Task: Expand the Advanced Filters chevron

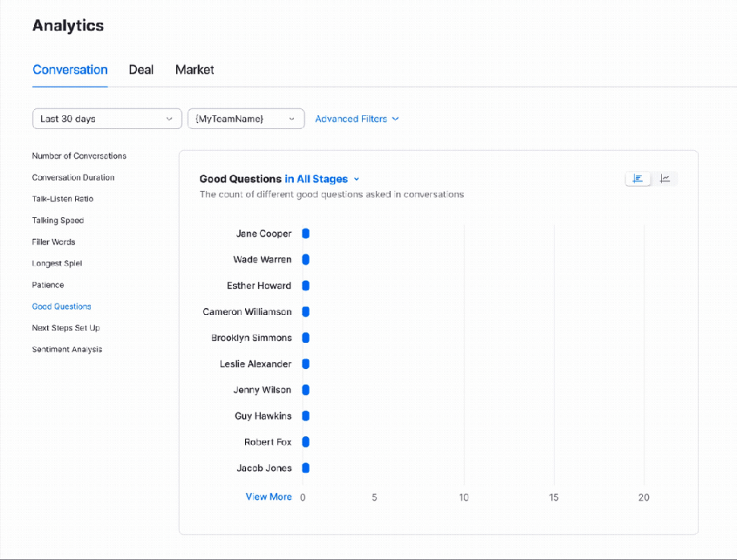Action: click(395, 119)
